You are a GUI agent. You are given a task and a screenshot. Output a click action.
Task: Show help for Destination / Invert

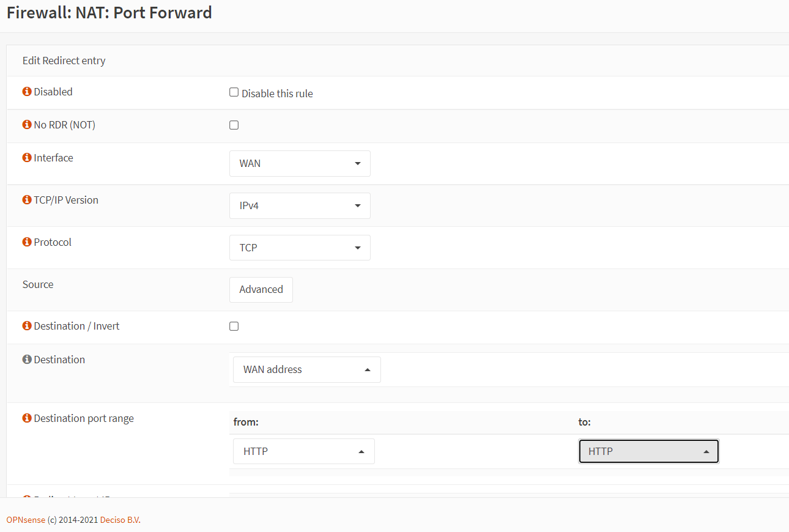coord(27,326)
